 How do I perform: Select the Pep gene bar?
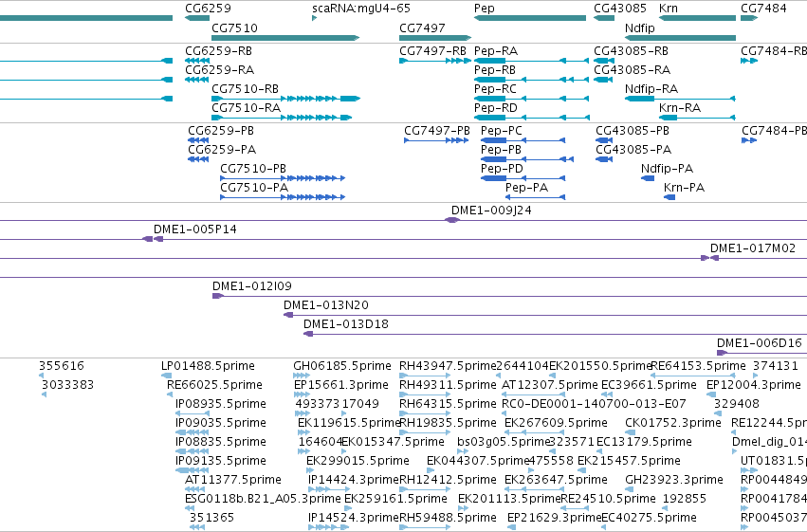529,18
